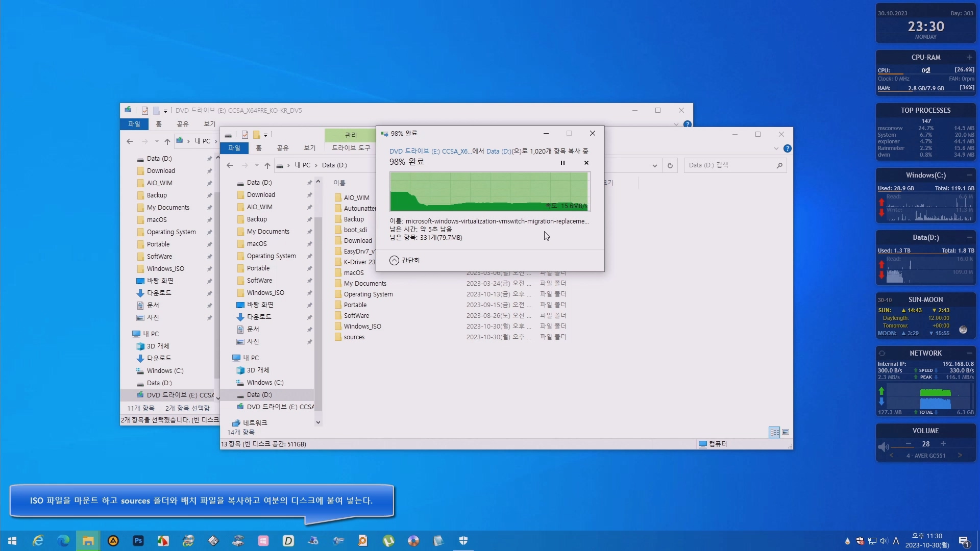Open quick access toolbar dropdown in DVD window
980x551 pixels.
click(x=165, y=111)
